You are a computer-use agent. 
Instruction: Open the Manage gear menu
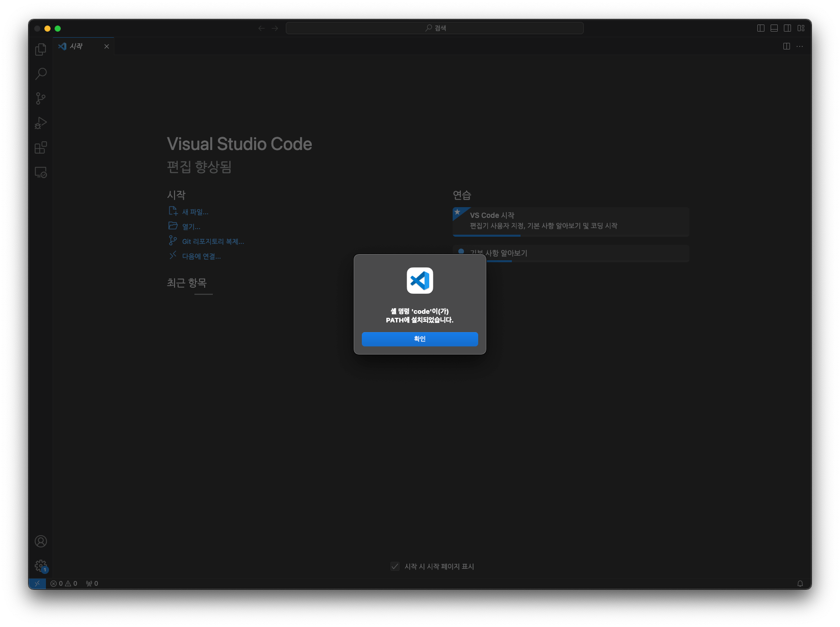point(41,566)
